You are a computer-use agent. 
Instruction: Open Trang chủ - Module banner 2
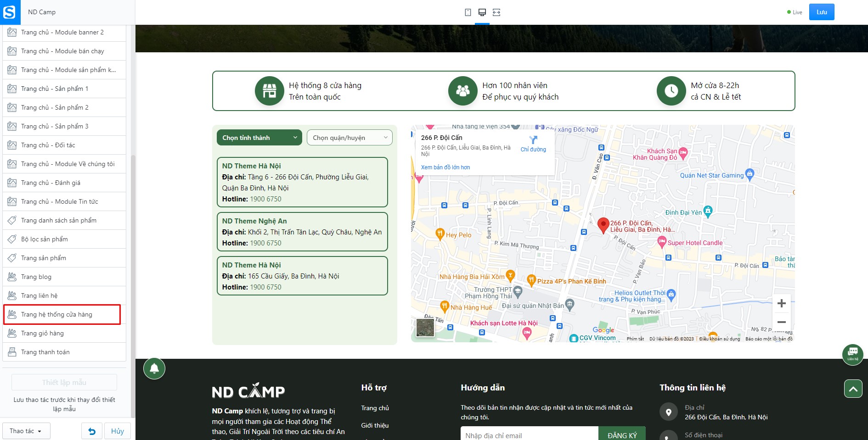coord(64,32)
